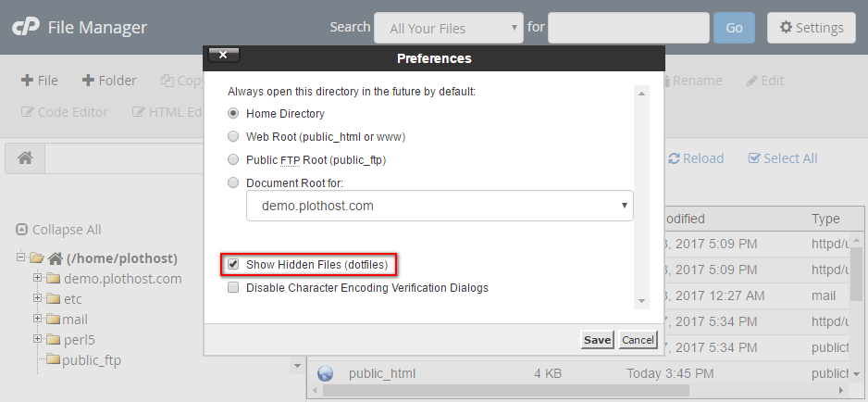Close the Preferences dialog with X
The image size is (868, 402).
coord(224,56)
